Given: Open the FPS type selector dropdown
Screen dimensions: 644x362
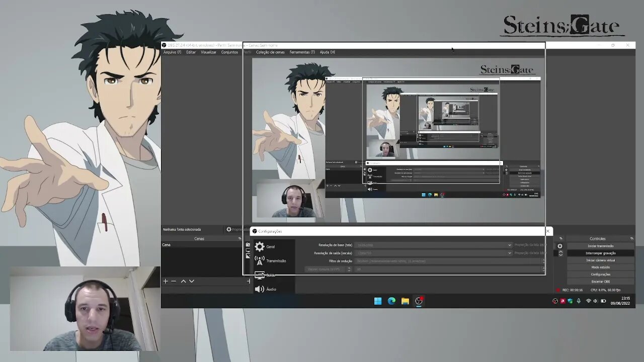Looking at the screenshot, I should [x=327, y=269].
